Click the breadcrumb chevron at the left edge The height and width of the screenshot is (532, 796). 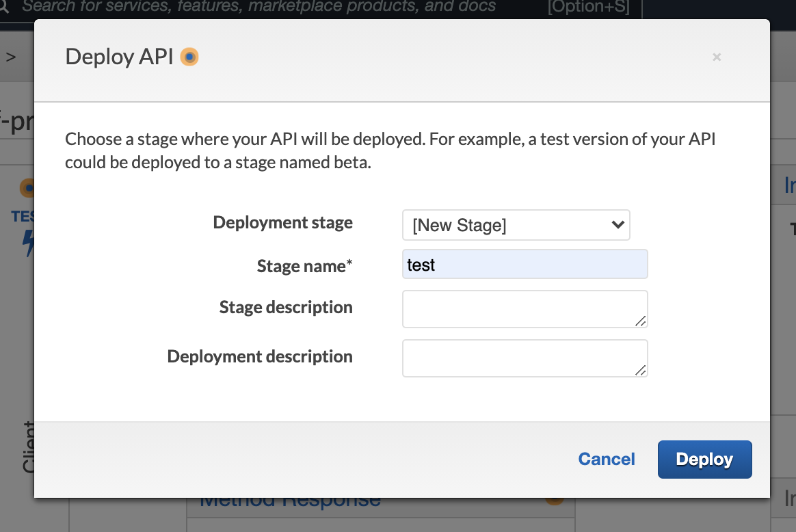click(x=11, y=57)
